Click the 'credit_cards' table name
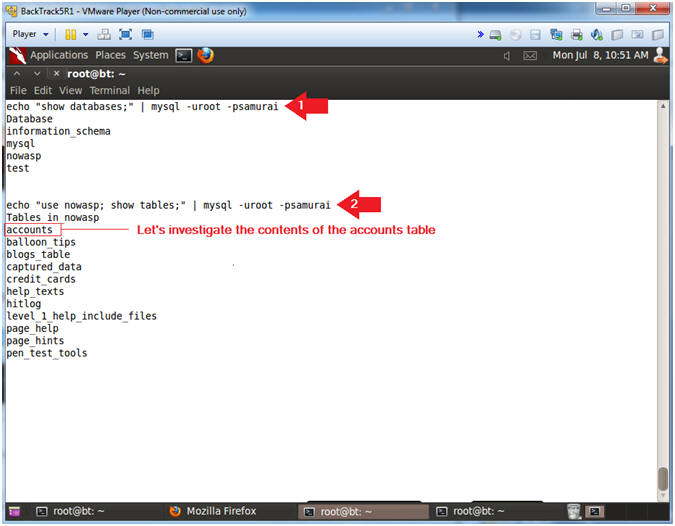The width and height of the screenshot is (675, 526). tap(41, 279)
